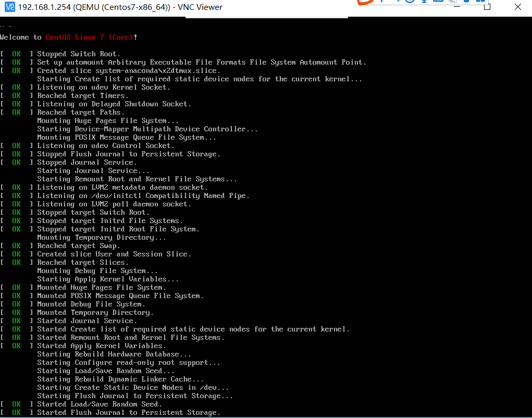Click green OK beside 'Stopped Switch Root.'
This screenshot has height=418, width=532.
pos(16,54)
